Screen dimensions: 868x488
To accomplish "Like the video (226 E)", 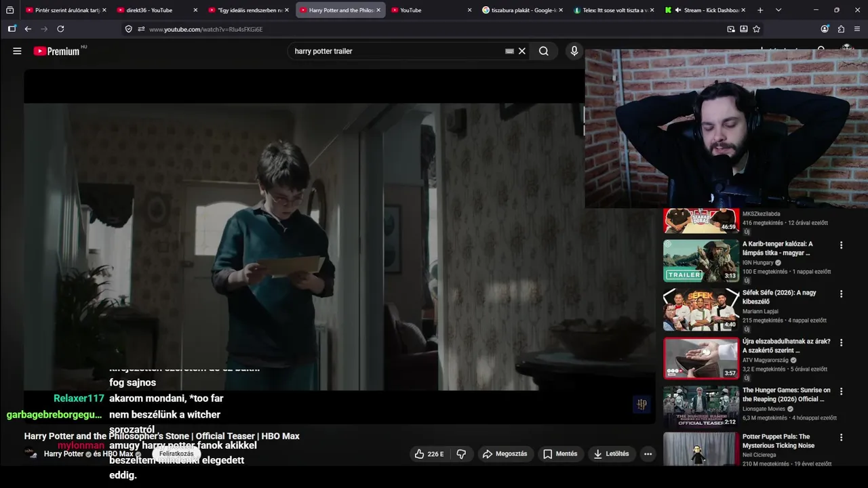I will pyautogui.click(x=429, y=454).
